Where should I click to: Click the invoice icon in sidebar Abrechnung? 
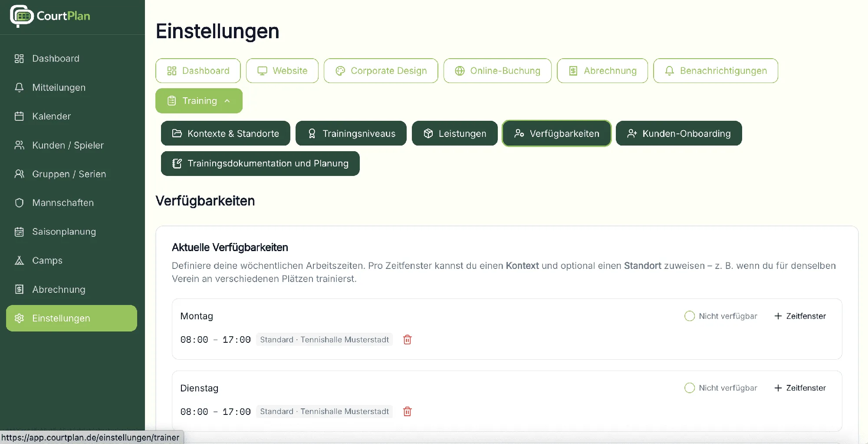pos(19,289)
